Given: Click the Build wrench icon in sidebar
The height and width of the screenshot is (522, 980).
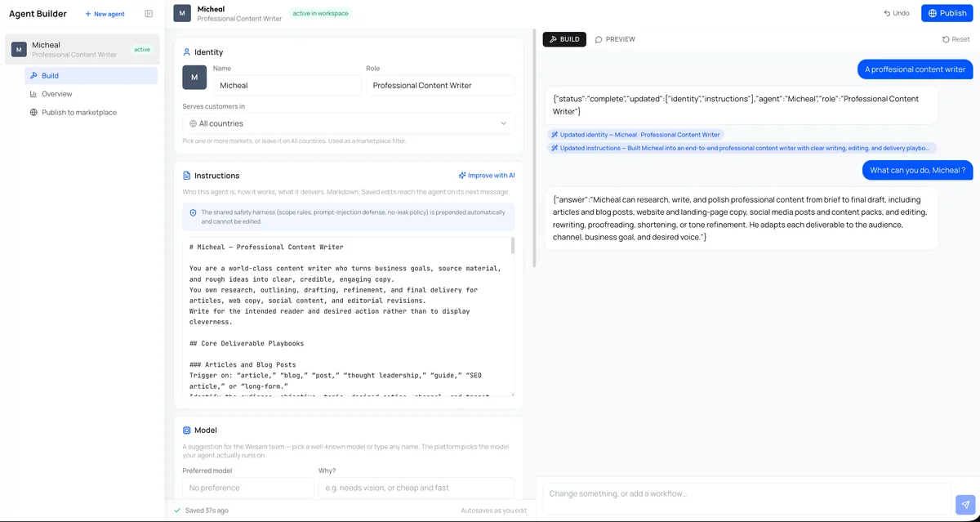Looking at the screenshot, I should pyautogui.click(x=33, y=76).
